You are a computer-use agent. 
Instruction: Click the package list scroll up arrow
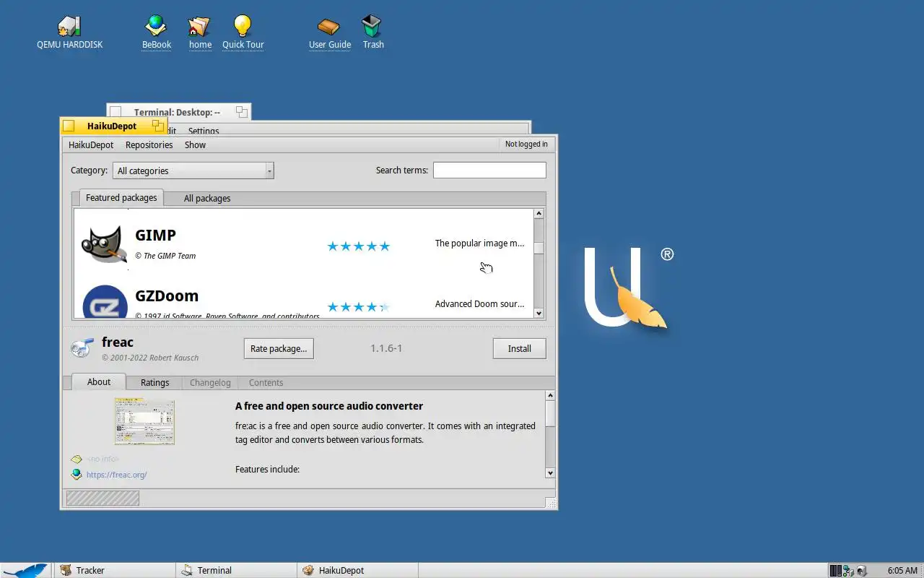(x=539, y=214)
